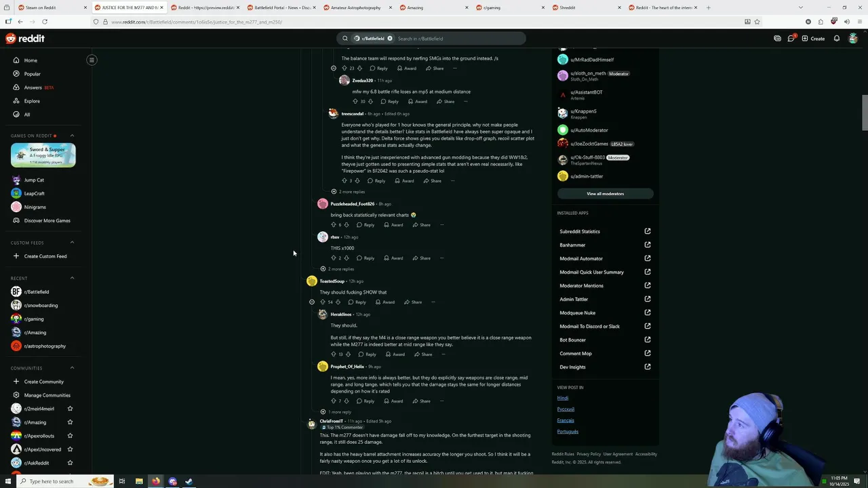
Task: Open more options on rbxv's comment
Action: click(x=442, y=258)
